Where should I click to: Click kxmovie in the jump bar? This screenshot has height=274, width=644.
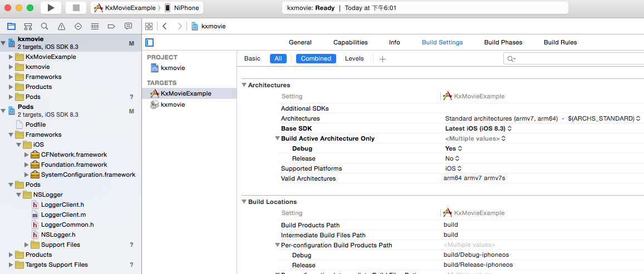click(213, 26)
